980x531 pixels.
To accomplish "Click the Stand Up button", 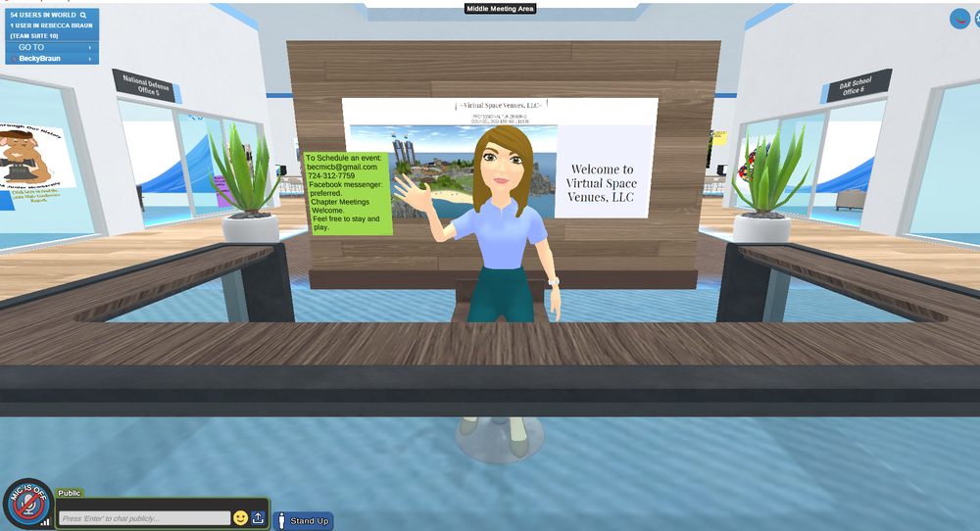I will pos(303,521).
